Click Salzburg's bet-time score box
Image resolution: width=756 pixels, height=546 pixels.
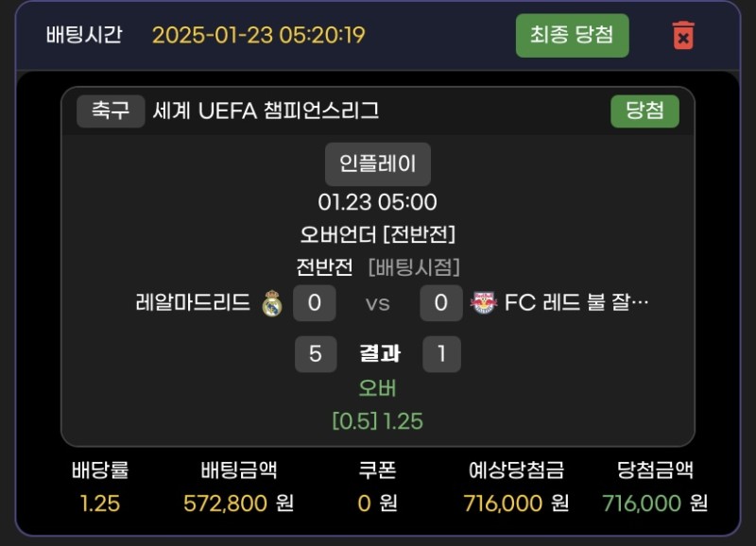(441, 303)
